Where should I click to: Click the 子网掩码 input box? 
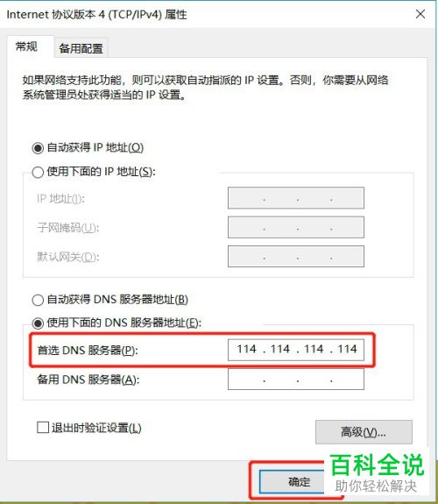[296, 227]
